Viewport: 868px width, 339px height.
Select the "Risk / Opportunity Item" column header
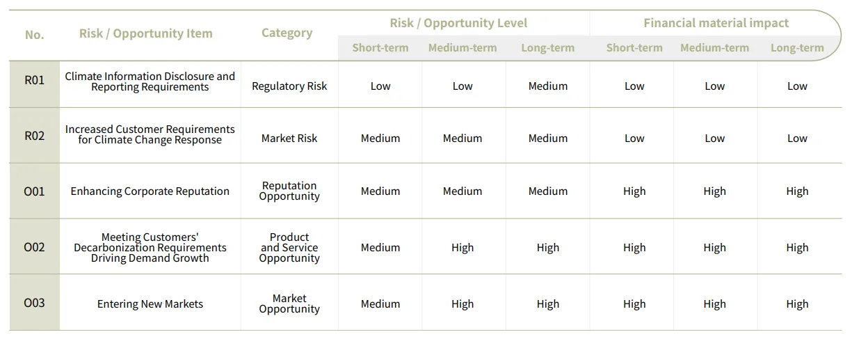pos(145,33)
